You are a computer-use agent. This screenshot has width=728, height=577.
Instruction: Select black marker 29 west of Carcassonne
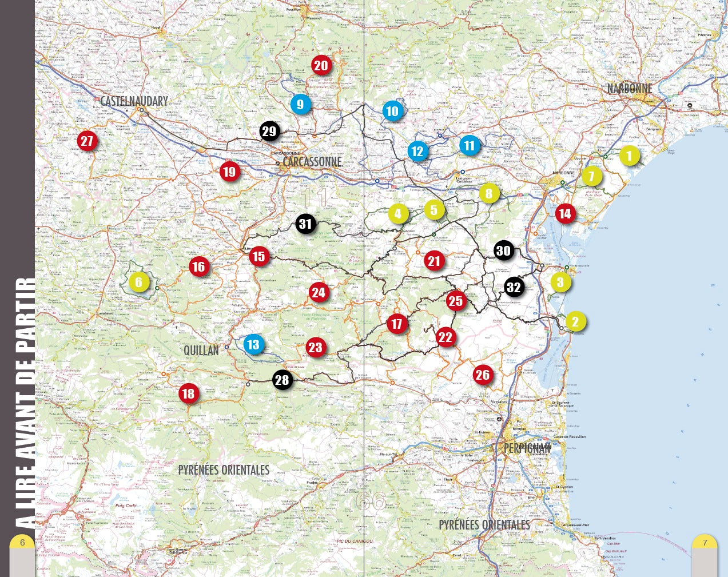(269, 131)
